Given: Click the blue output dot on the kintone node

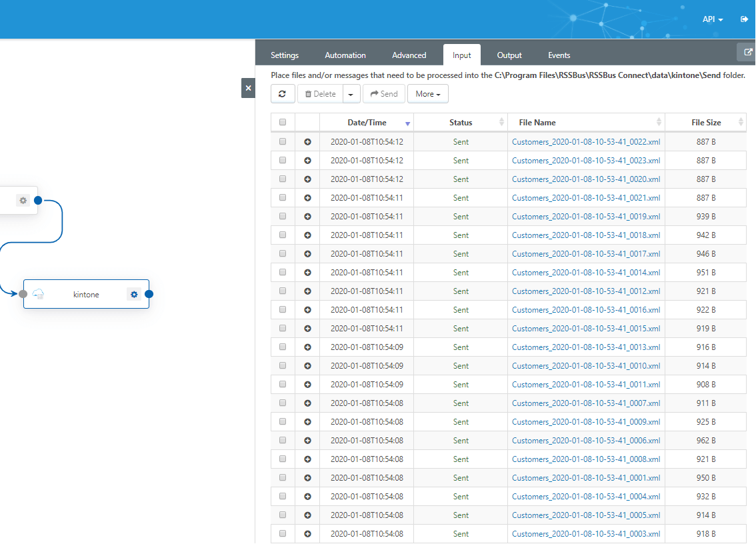Looking at the screenshot, I should pyautogui.click(x=149, y=294).
